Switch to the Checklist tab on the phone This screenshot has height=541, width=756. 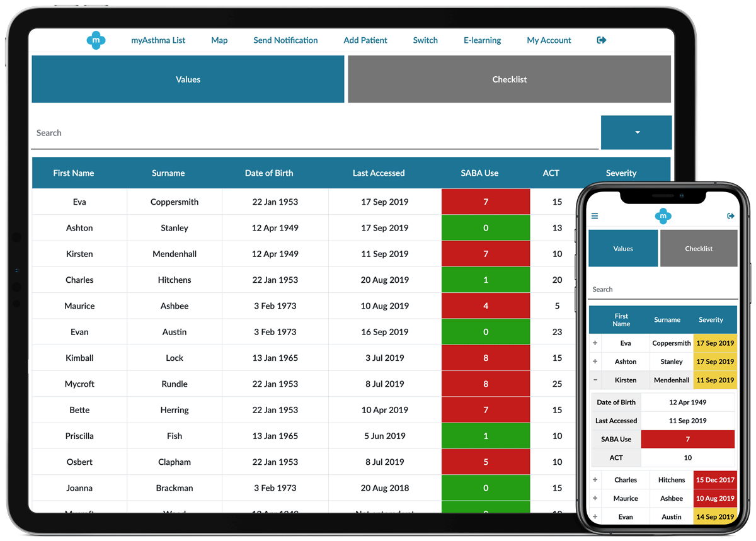point(699,248)
